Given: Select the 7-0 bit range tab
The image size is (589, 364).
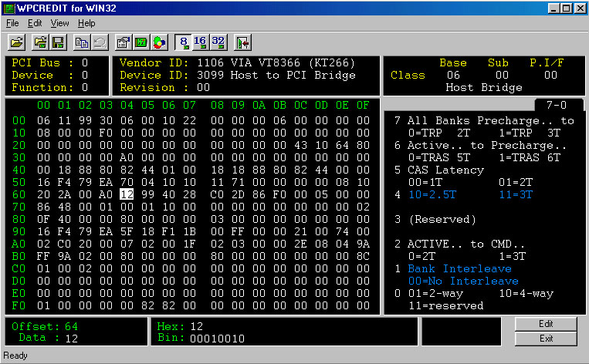Looking at the screenshot, I should pyautogui.click(x=555, y=104).
